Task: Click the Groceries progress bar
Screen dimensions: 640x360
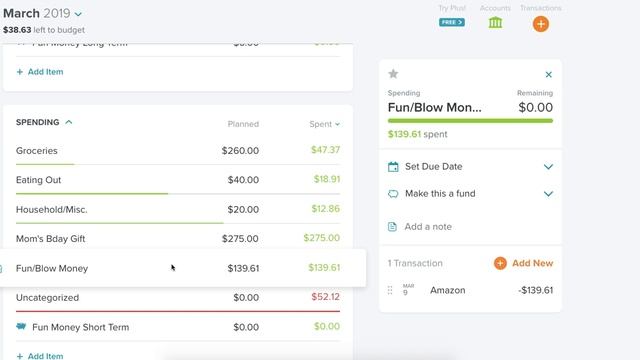Action: click(x=178, y=164)
